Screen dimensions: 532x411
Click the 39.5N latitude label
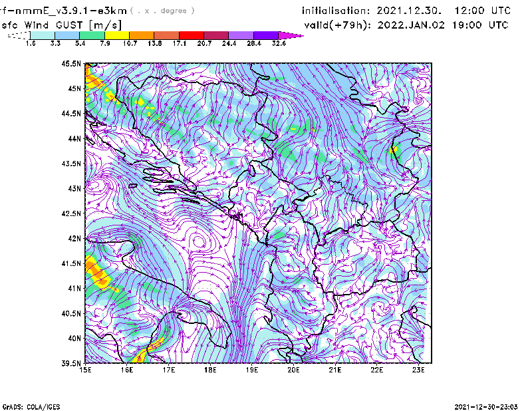(71, 364)
